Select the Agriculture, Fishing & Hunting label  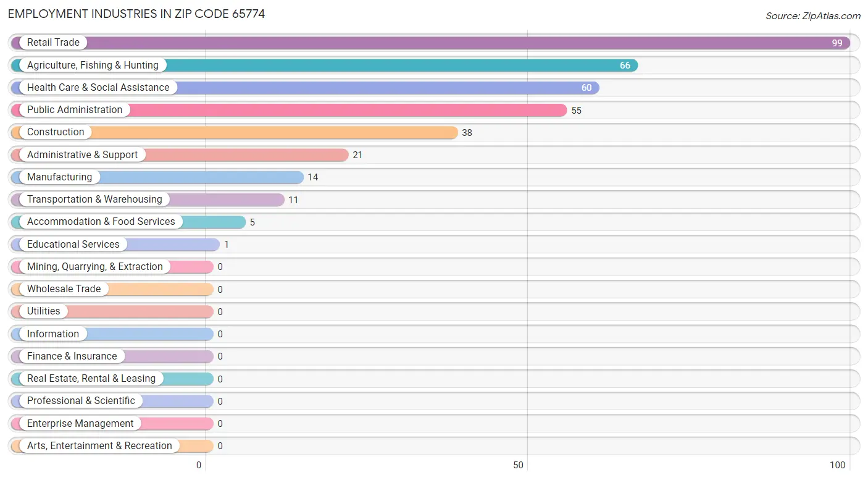pos(93,65)
